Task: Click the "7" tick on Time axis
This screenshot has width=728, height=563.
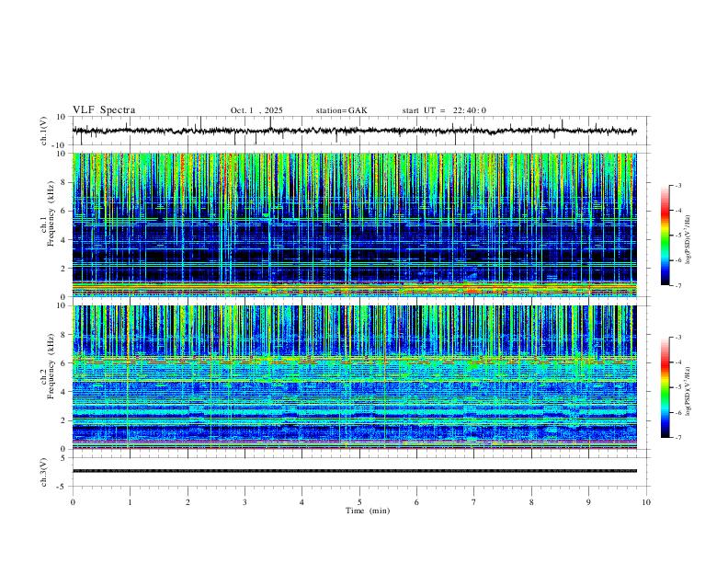Action: click(474, 502)
